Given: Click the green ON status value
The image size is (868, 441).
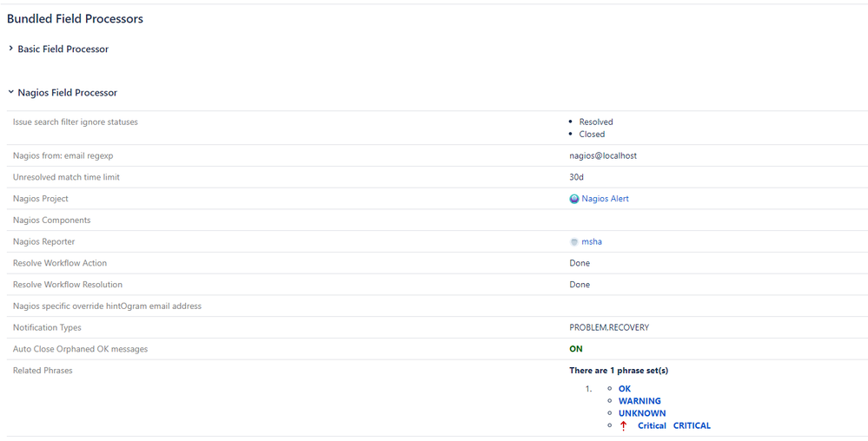Looking at the screenshot, I should coord(576,349).
